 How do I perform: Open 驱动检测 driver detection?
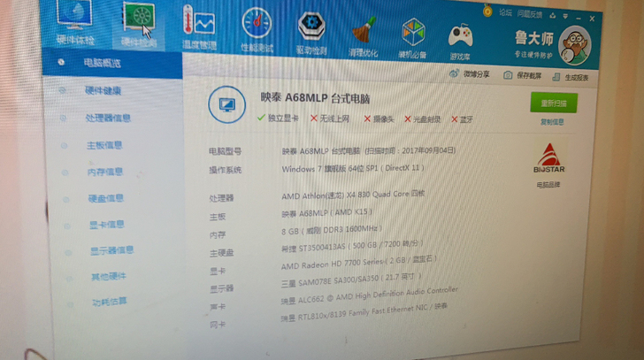[311, 34]
